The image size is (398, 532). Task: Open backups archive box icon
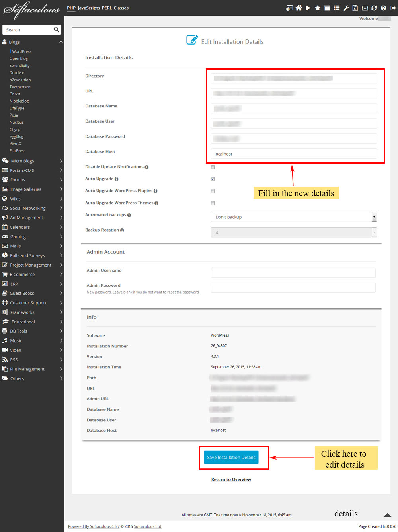click(x=327, y=8)
